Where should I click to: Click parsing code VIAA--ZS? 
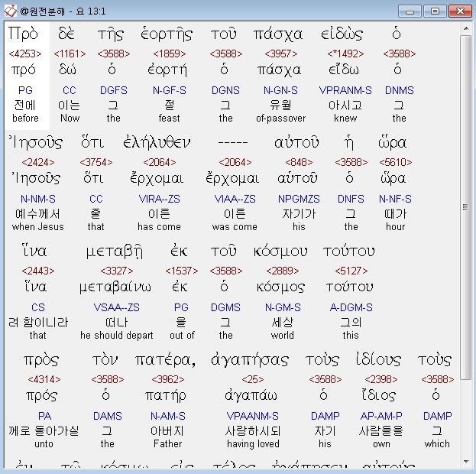235,199
